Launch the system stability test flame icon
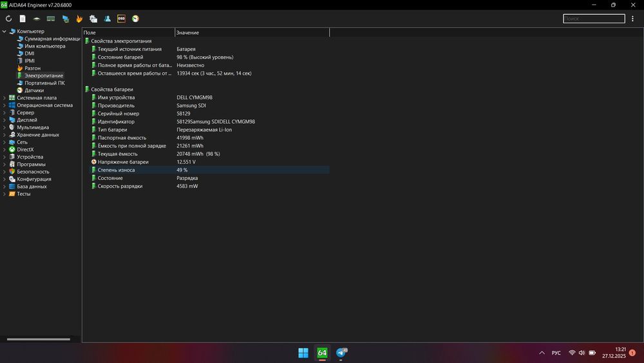The height and width of the screenshot is (363, 644). pyautogui.click(x=79, y=19)
